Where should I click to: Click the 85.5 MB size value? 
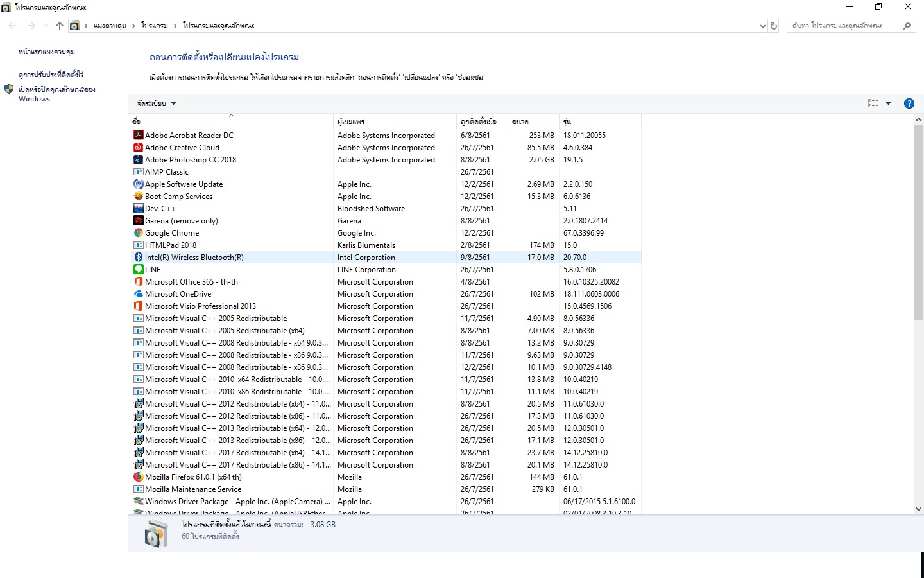pyautogui.click(x=541, y=147)
